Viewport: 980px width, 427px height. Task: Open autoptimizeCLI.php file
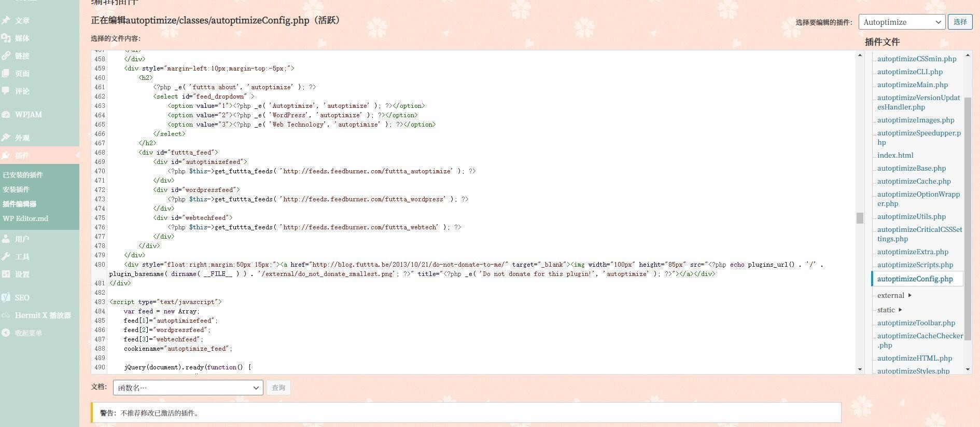pos(910,72)
